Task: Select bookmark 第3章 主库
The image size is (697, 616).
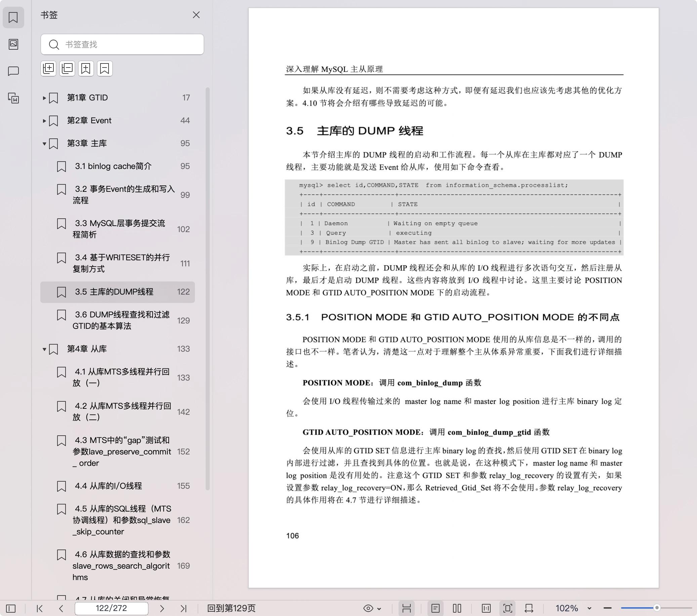Action: pyautogui.click(x=117, y=143)
